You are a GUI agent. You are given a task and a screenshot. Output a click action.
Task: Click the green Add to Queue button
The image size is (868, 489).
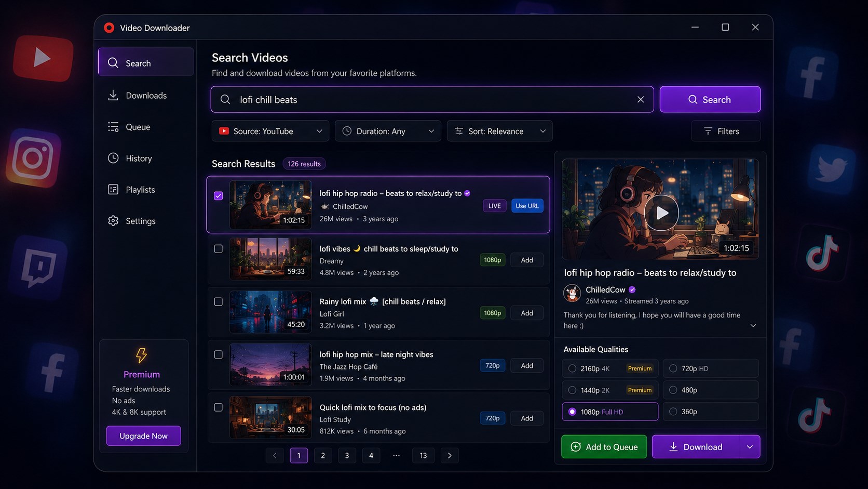pyautogui.click(x=604, y=447)
